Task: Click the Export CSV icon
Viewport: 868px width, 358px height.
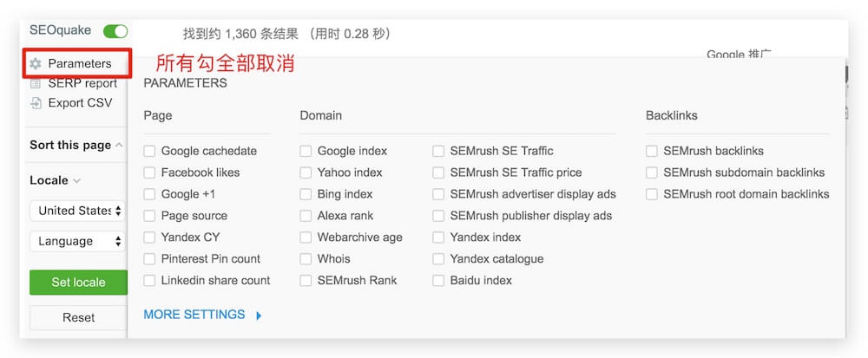Action: 36,103
